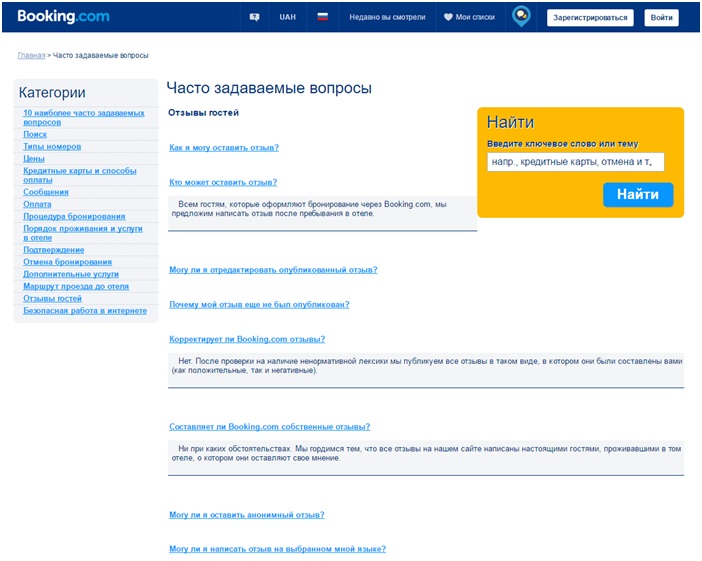Open the Сообщения category
Image resolution: width=702 pixels, height=561 pixels.
pyautogui.click(x=46, y=192)
